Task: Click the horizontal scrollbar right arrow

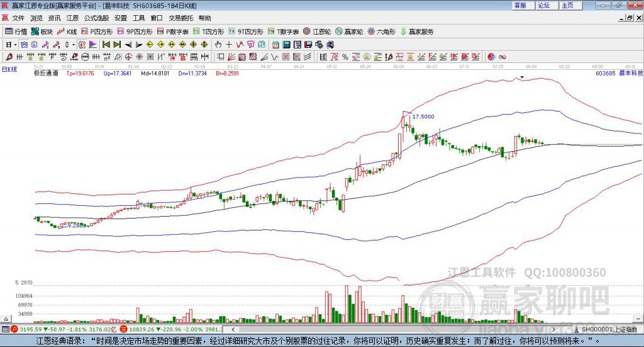Action: click(x=553, y=329)
